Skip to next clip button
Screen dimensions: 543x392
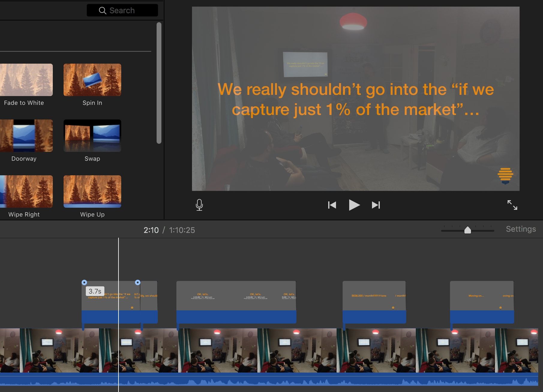point(376,205)
